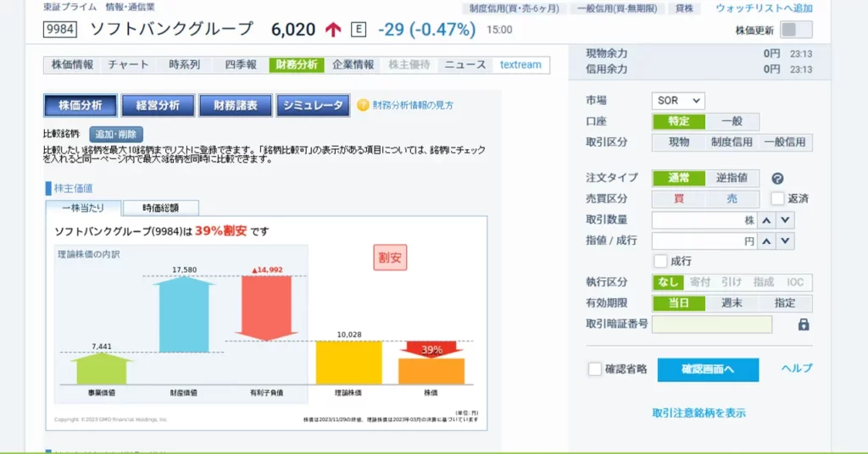Open the textream tab
Screen dimensions: 868x454
[521, 64]
